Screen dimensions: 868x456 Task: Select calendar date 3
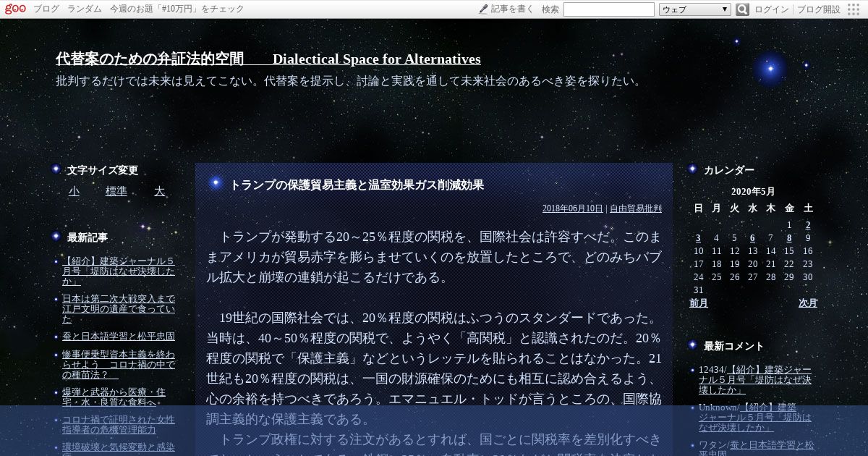[698, 238]
